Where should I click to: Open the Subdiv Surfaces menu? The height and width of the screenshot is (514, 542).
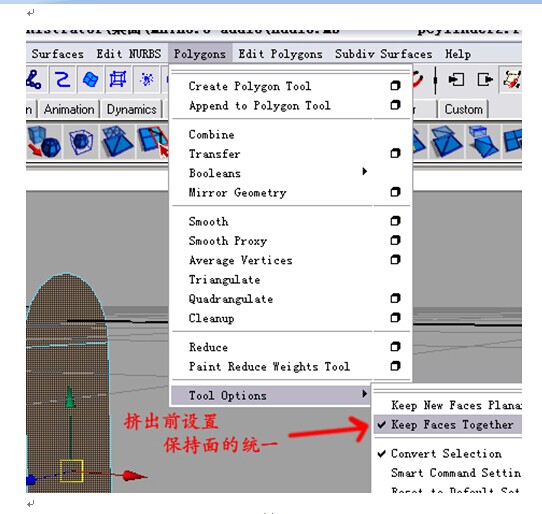click(x=384, y=54)
